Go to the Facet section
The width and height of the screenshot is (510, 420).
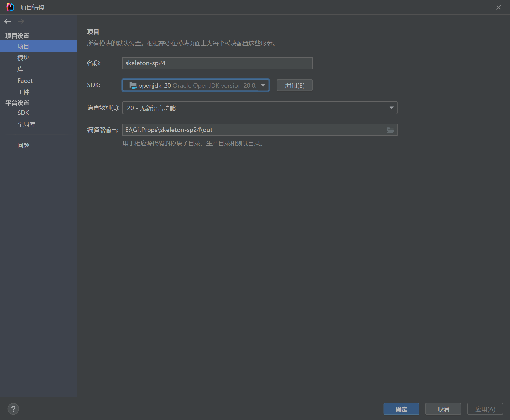(x=25, y=81)
